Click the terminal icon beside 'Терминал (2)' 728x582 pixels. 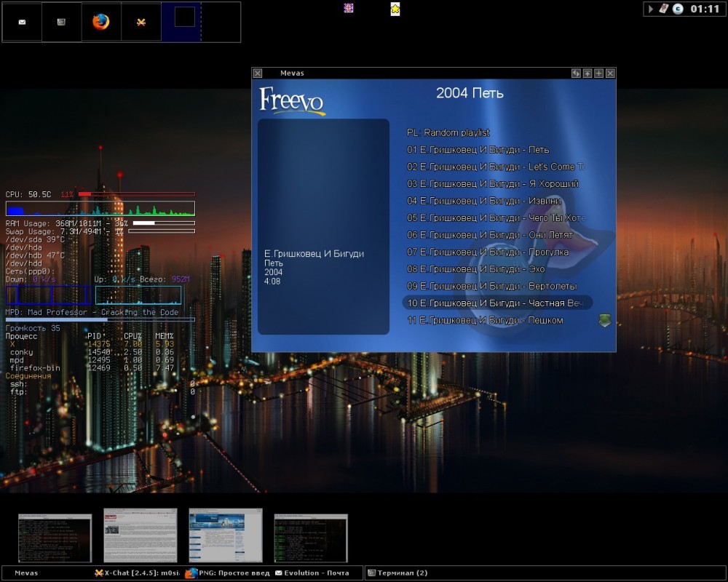pyautogui.click(x=371, y=573)
